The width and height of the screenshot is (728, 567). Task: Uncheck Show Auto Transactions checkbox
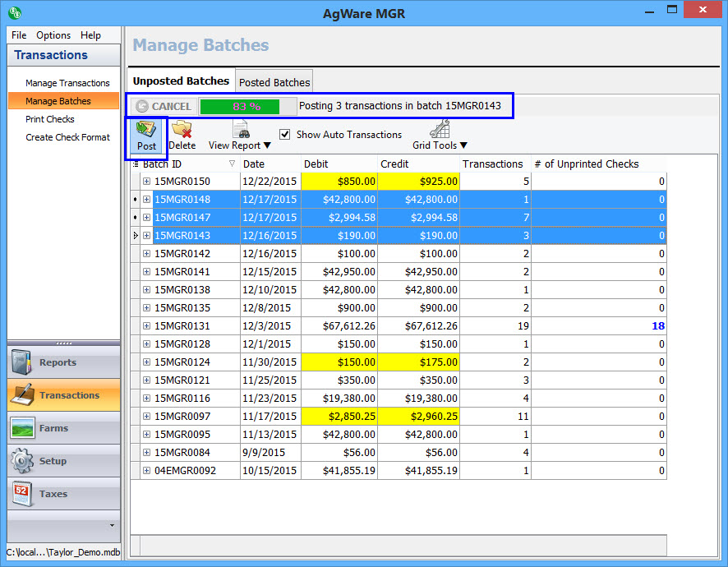click(x=285, y=134)
